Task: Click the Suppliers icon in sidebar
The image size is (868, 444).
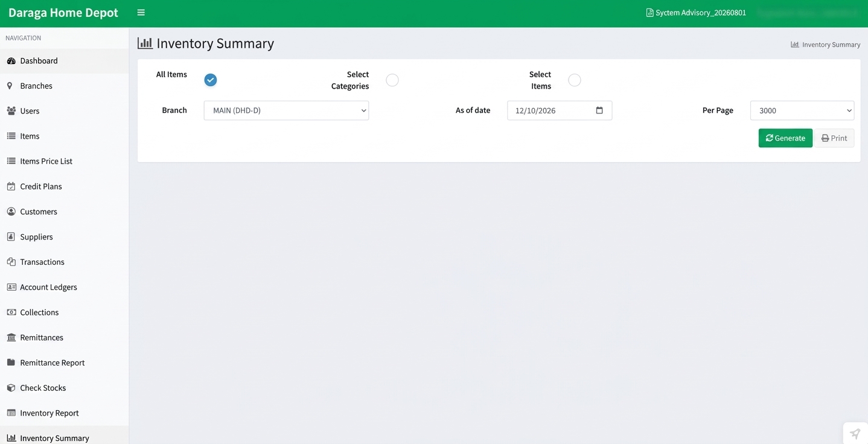Action: tap(11, 237)
